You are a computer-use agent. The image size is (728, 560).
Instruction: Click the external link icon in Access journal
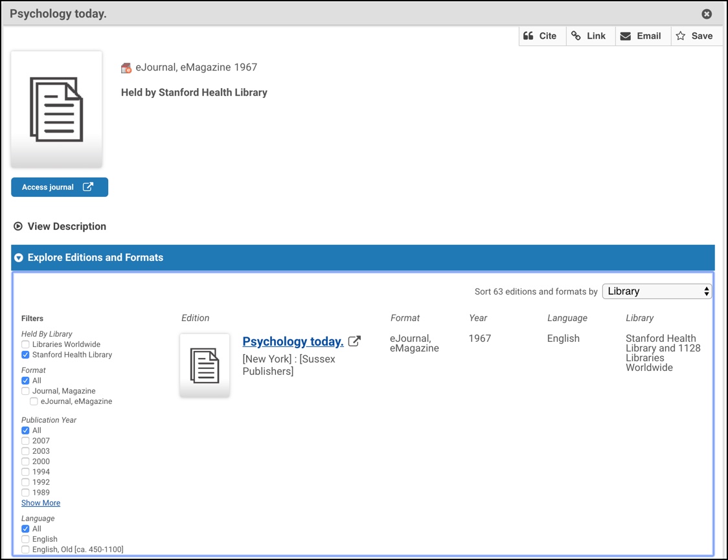click(87, 186)
